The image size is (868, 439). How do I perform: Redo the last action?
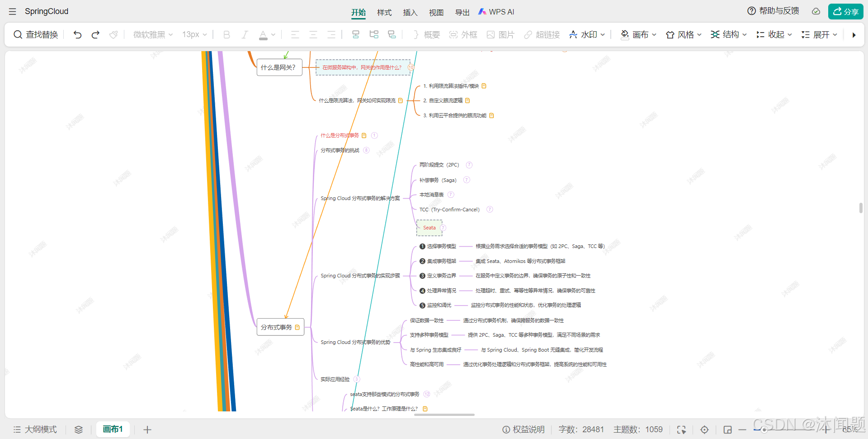pos(95,35)
